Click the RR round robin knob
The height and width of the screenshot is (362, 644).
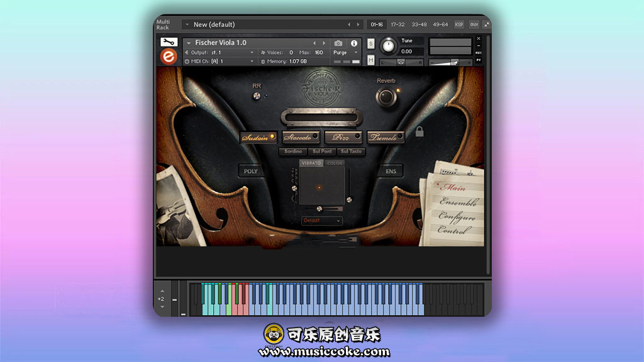tap(257, 96)
